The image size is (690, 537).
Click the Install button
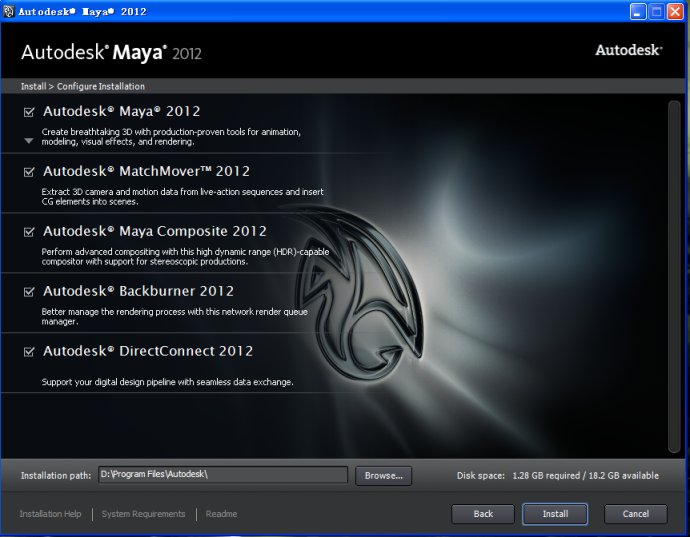[555, 514]
